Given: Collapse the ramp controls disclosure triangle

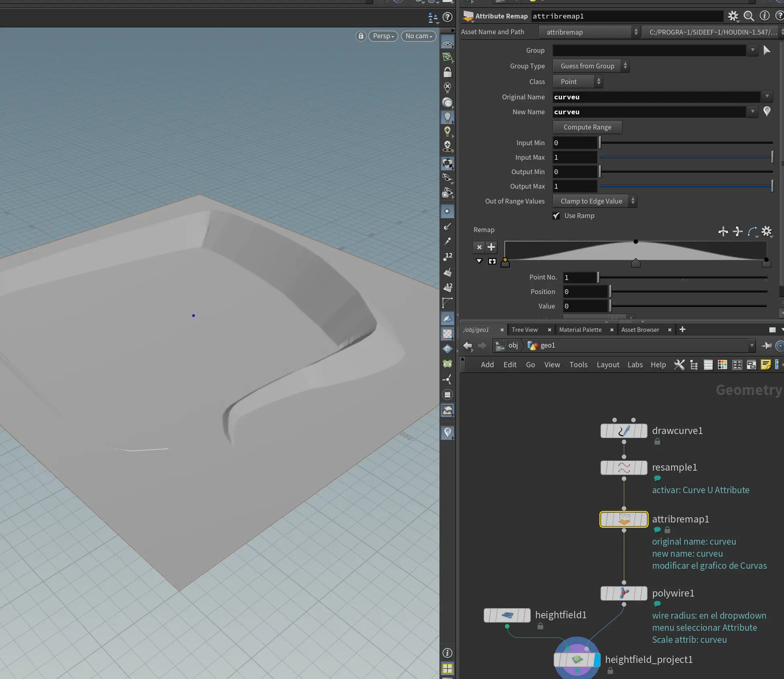Looking at the screenshot, I should coord(479,261).
